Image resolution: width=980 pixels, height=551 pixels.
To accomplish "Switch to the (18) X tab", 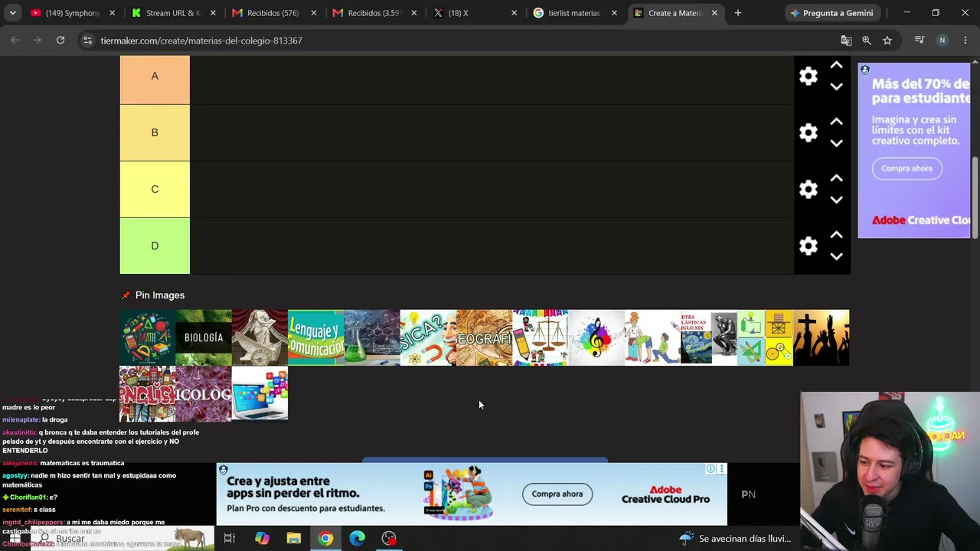I will click(x=474, y=13).
